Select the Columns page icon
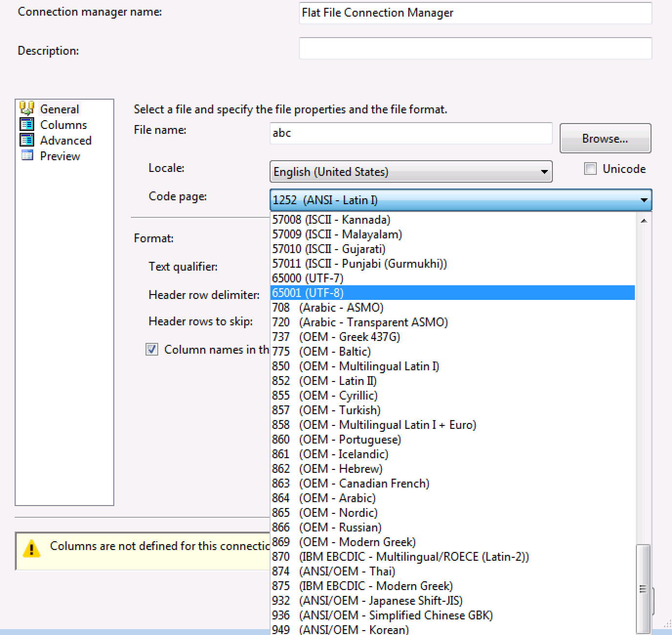 (27, 124)
